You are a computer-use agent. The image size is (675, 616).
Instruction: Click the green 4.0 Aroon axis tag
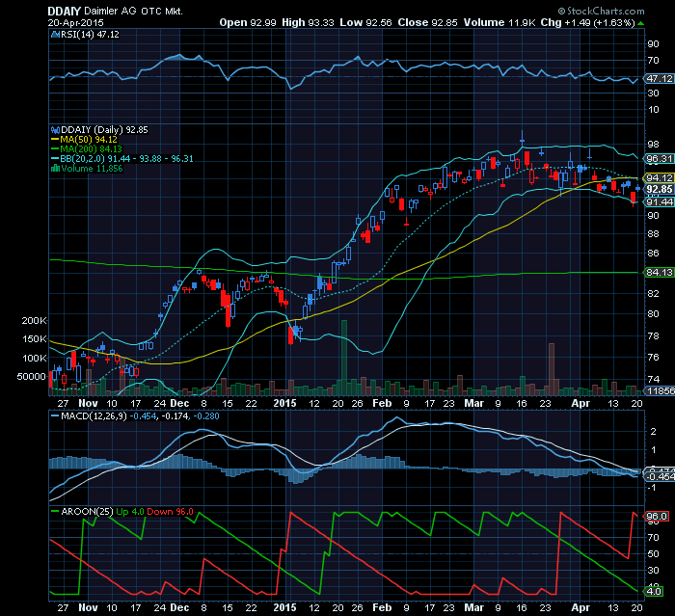[x=654, y=591]
